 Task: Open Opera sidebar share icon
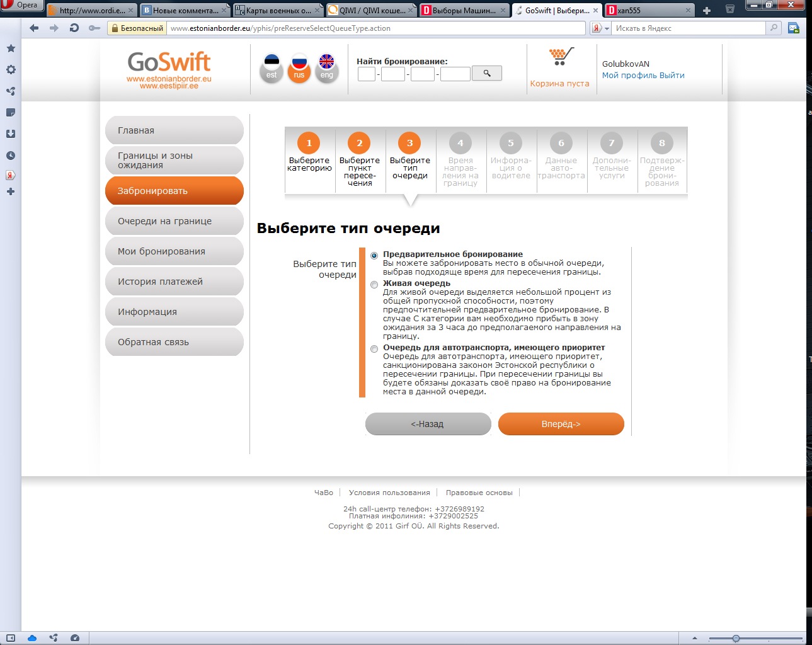(x=11, y=91)
